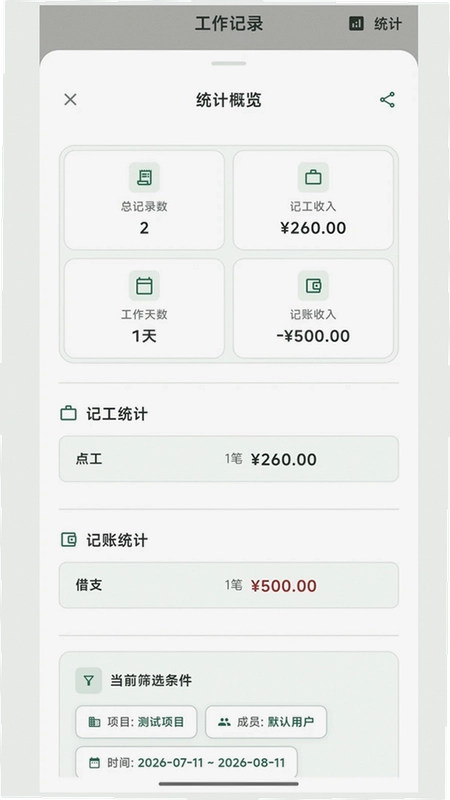Tap the 工作天数 calendar icon
The width and height of the screenshot is (450, 800).
point(144,286)
